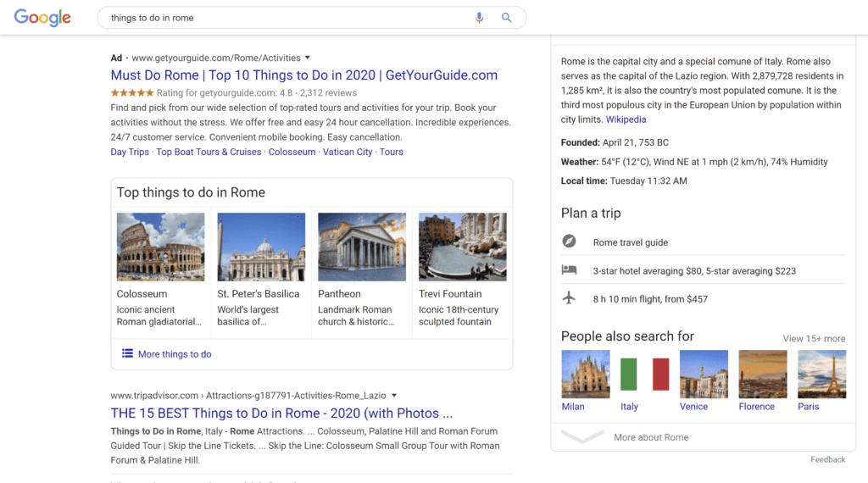This screenshot has height=483, width=868.
Task: Click the Trevi Fountain photo thumbnail
Action: pyautogui.click(x=463, y=247)
